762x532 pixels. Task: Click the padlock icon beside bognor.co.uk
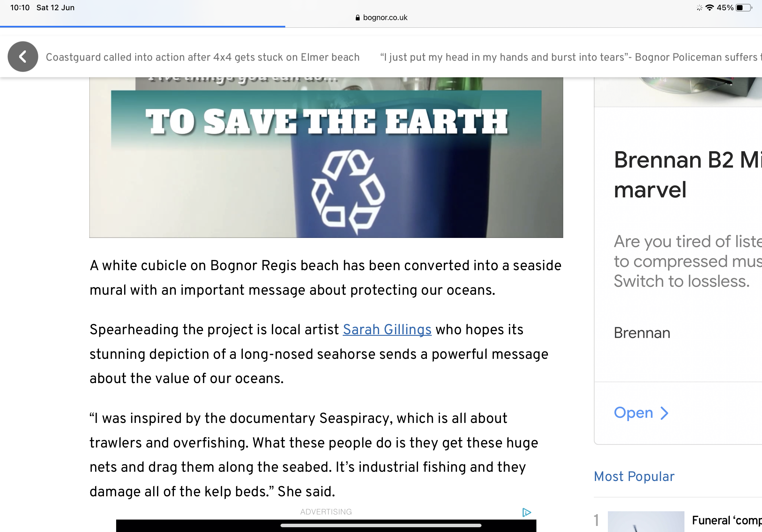[357, 18]
